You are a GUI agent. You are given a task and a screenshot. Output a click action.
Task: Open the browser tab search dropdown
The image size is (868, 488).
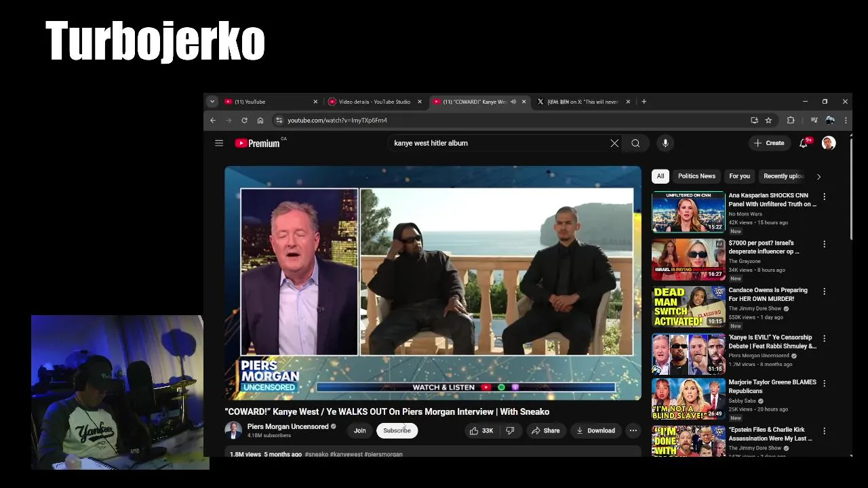(212, 102)
